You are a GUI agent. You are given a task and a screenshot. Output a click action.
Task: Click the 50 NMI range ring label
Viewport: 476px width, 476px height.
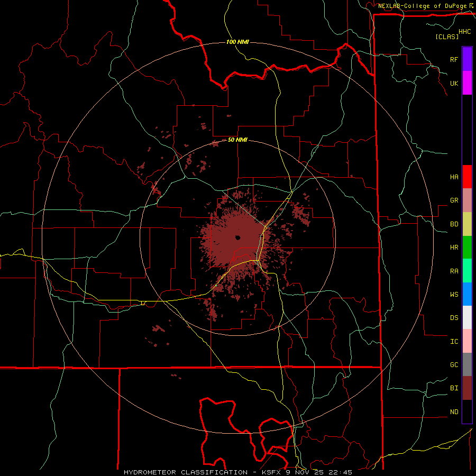237,140
